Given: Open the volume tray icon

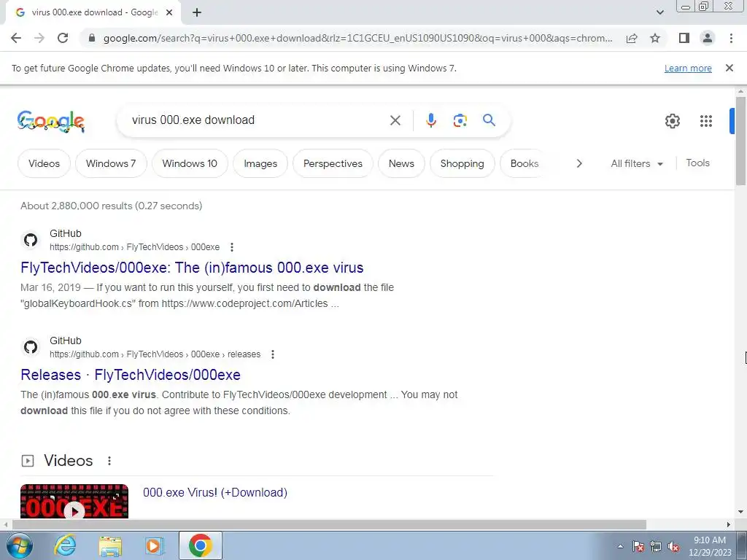Looking at the screenshot, I should click(x=673, y=547).
